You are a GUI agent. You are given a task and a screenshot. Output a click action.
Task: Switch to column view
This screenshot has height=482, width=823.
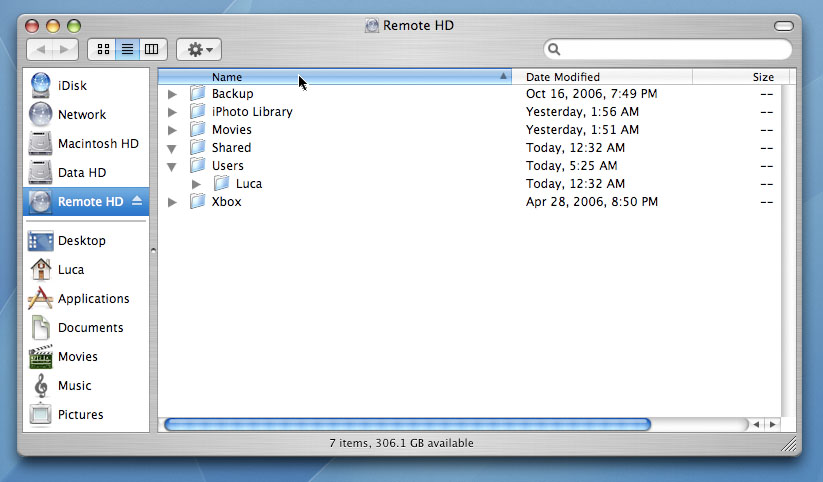[152, 49]
